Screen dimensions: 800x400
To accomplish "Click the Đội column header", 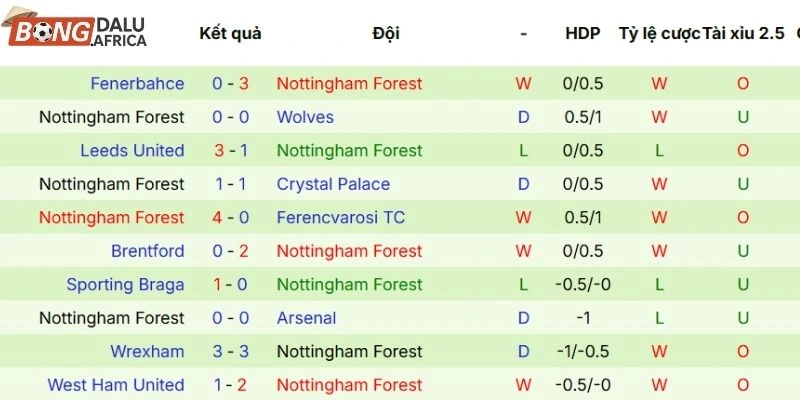I will 385,33.
